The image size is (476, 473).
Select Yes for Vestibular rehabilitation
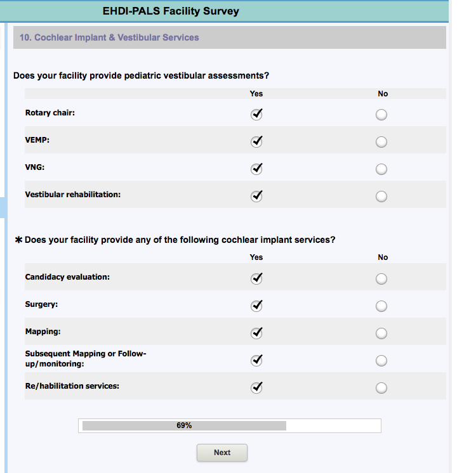256,197
